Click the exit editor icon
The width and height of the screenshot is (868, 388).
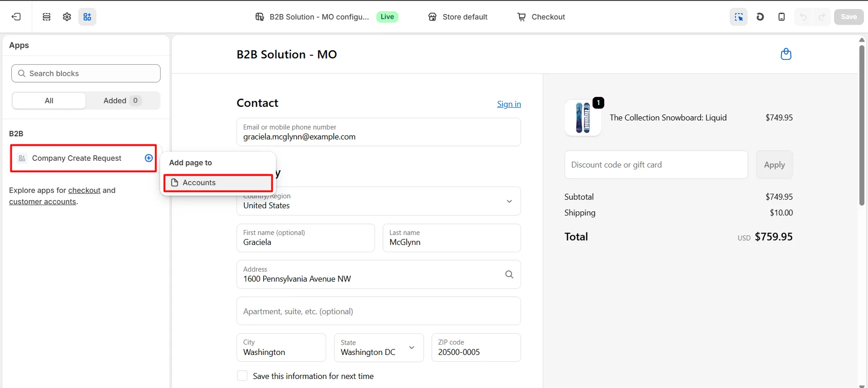[x=16, y=17]
